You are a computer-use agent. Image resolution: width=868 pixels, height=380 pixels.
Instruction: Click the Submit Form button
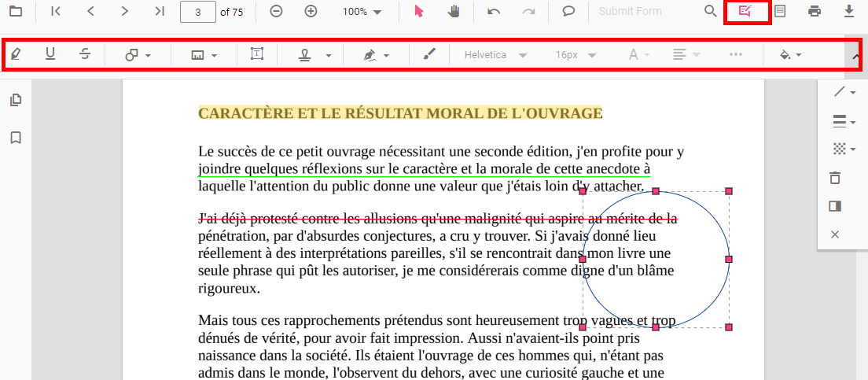click(x=630, y=11)
